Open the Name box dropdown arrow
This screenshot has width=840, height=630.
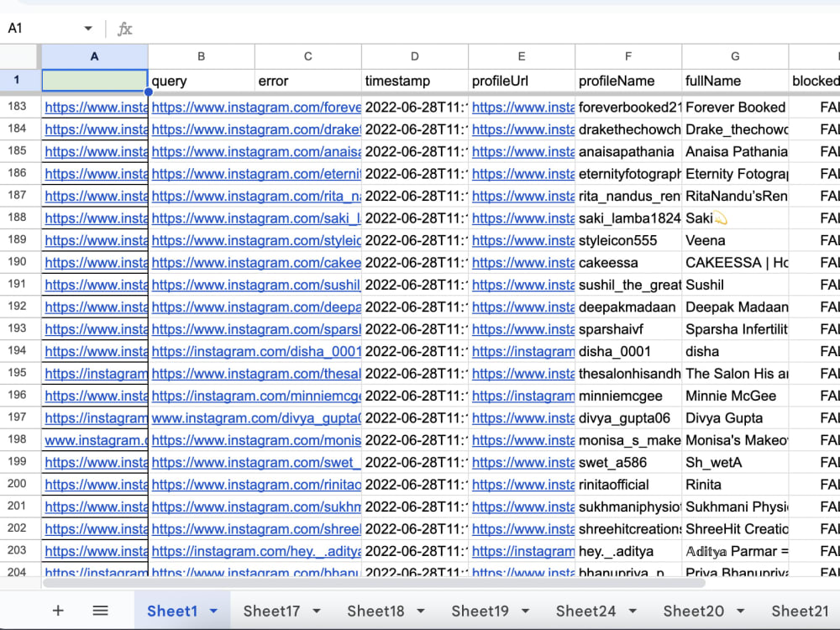(88, 29)
